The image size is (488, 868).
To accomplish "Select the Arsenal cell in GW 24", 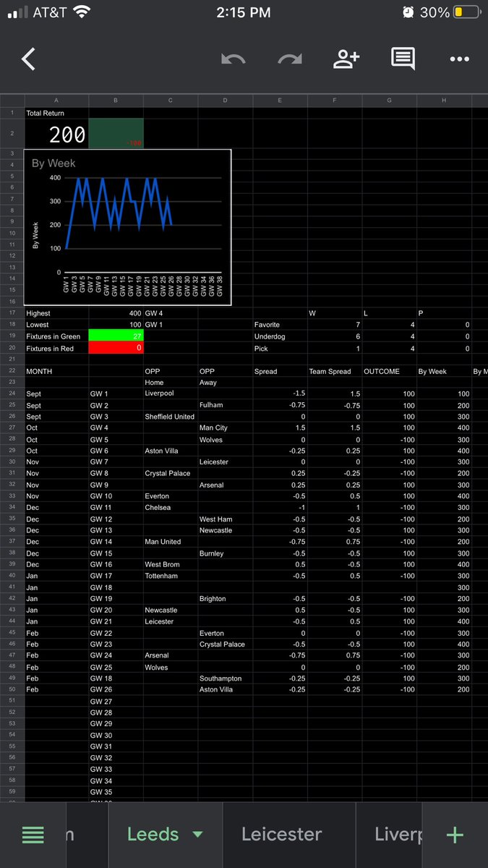I will coord(171,655).
